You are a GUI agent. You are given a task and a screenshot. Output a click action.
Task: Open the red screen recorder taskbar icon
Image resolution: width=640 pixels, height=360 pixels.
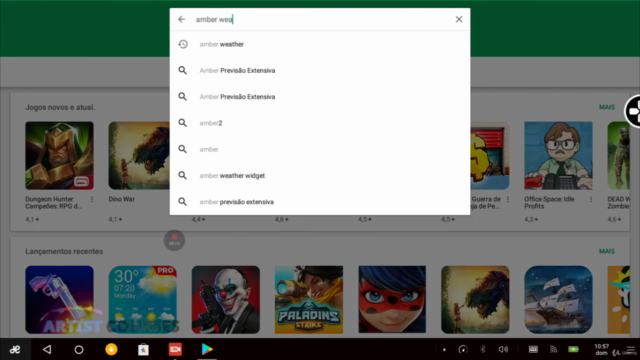click(x=175, y=349)
